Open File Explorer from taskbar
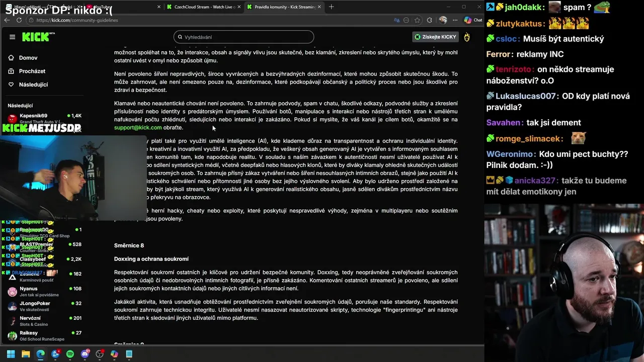Viewport: 644px width, 362px height. (x=26, y=354)
